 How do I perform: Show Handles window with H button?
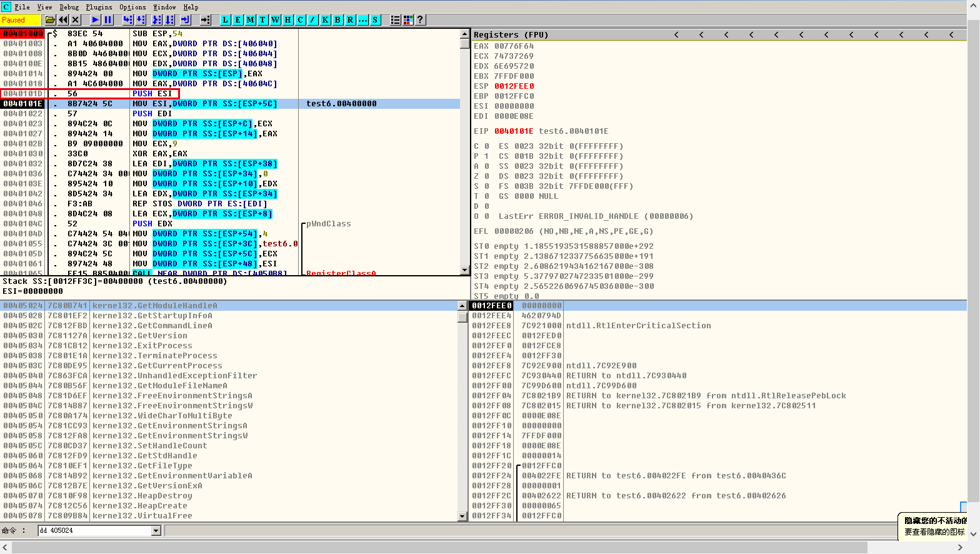coord(287,20)
